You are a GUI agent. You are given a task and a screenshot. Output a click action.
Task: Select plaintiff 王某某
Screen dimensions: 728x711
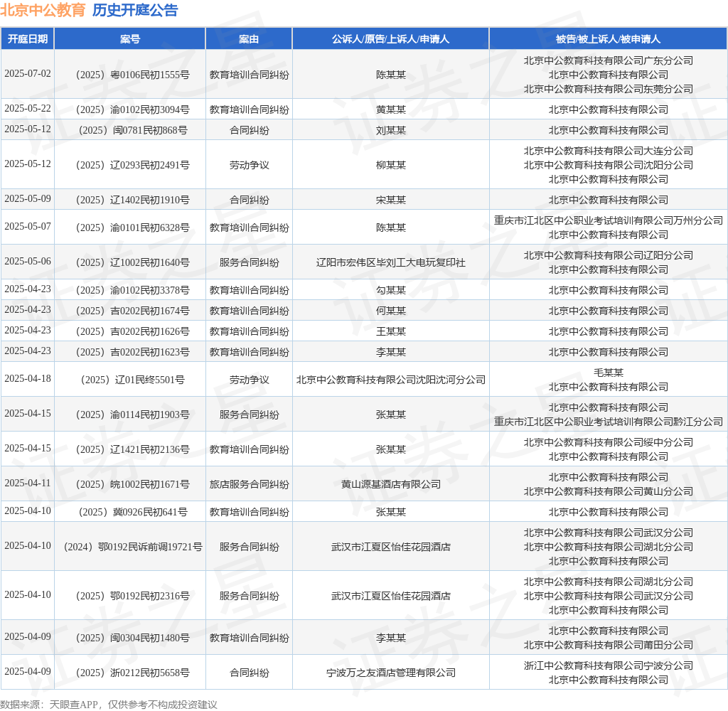coord(391,331)
